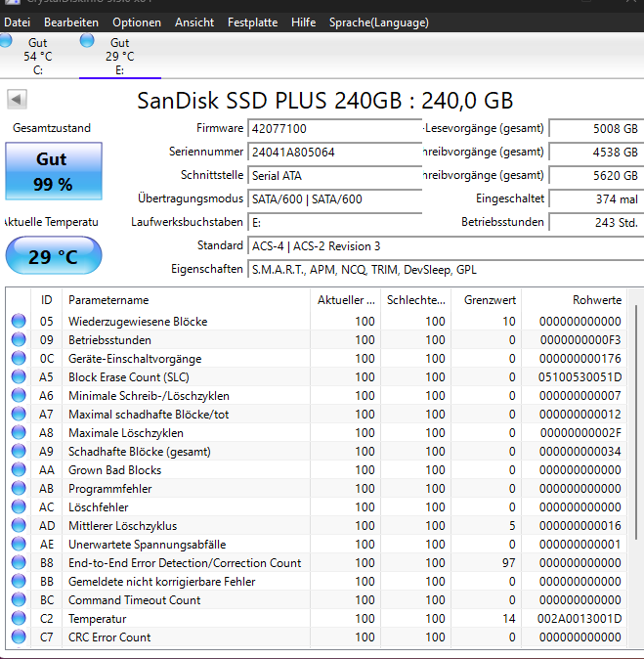Click status orb for Grown Bad Blocks row
Screen dimensions: 644x659
tap(19, 469)
